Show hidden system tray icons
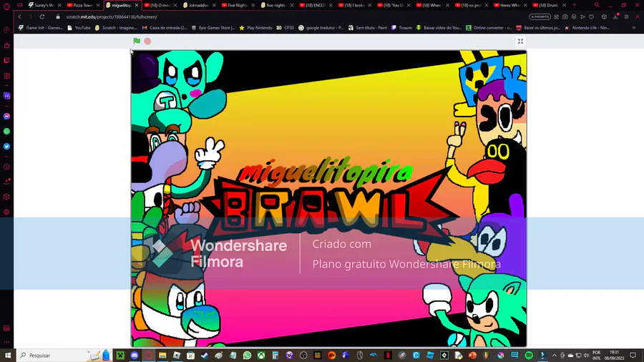The image size is (644, 362). pyautogui.click(x=554, y=355)
